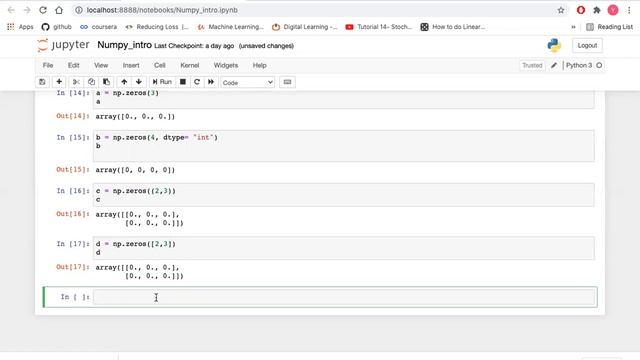Click the Python logo icon

[554, 45]
